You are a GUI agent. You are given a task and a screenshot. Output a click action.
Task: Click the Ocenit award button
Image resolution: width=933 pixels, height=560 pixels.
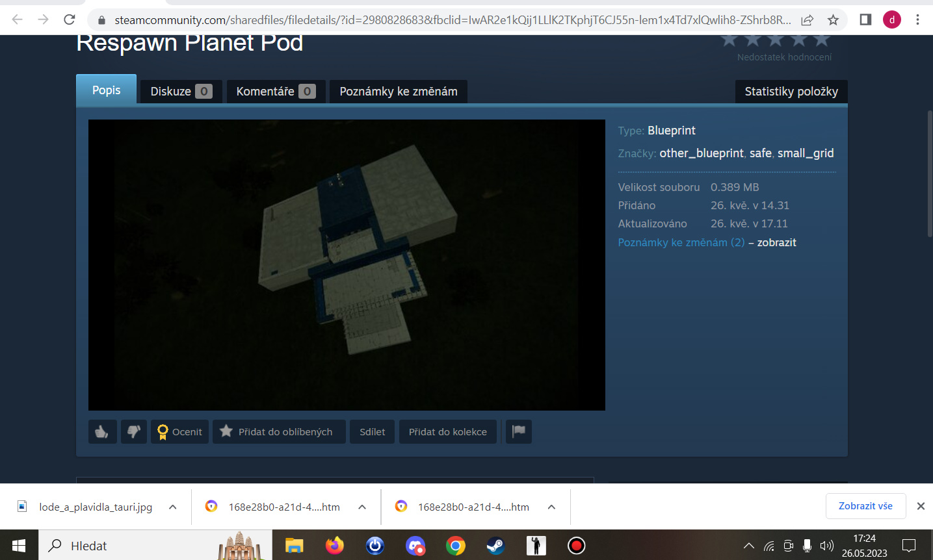[x=180, y=432]
